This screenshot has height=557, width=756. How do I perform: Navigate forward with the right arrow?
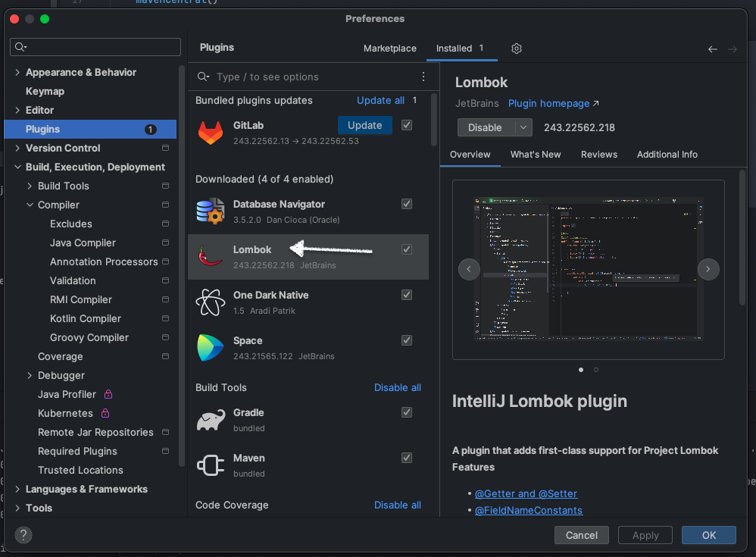[x=733, y=49]
